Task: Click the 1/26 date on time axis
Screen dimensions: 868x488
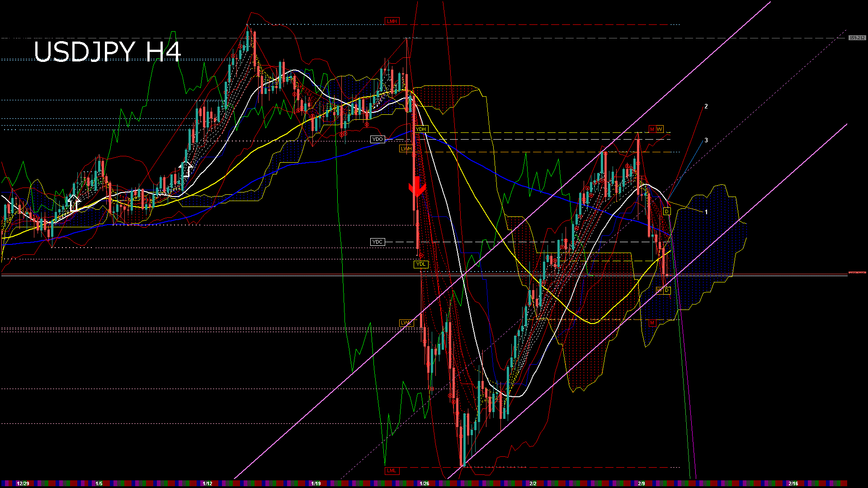Action: (x=424, y=483)
